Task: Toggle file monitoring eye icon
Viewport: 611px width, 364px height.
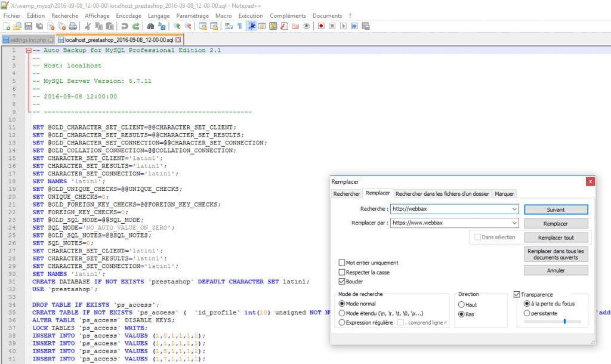Action: 307,26
